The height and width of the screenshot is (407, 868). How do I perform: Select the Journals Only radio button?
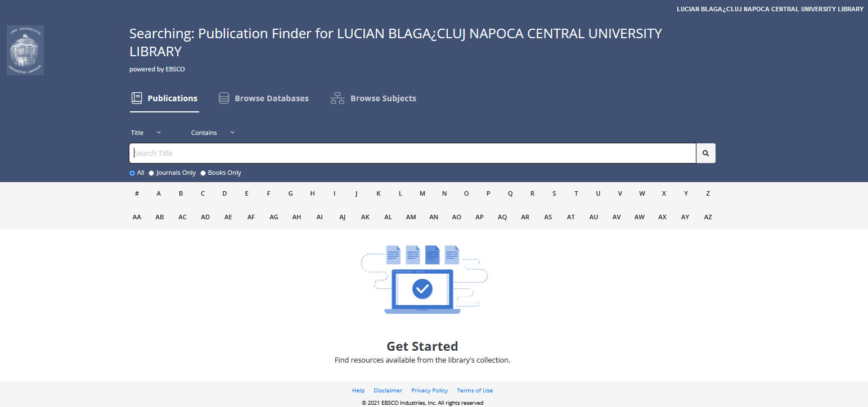pyautogui.click(x=151, y=173)
